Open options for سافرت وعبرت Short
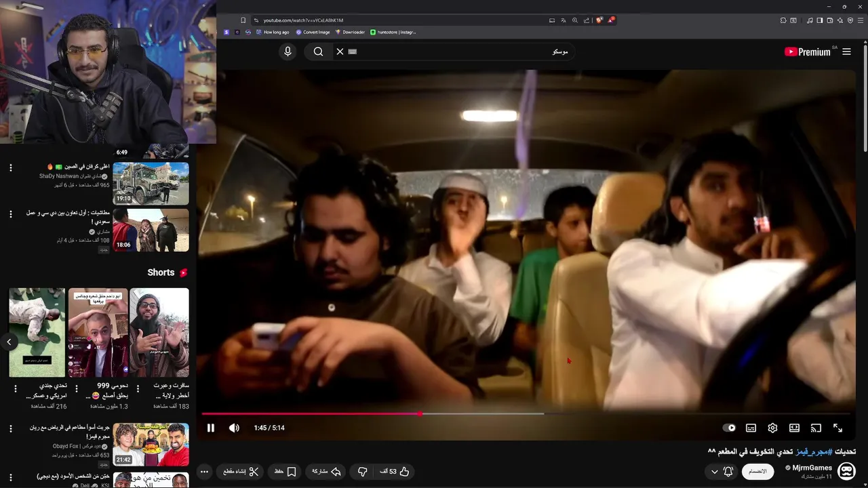Viewport: 868px width, 488px height. point(138,388)
